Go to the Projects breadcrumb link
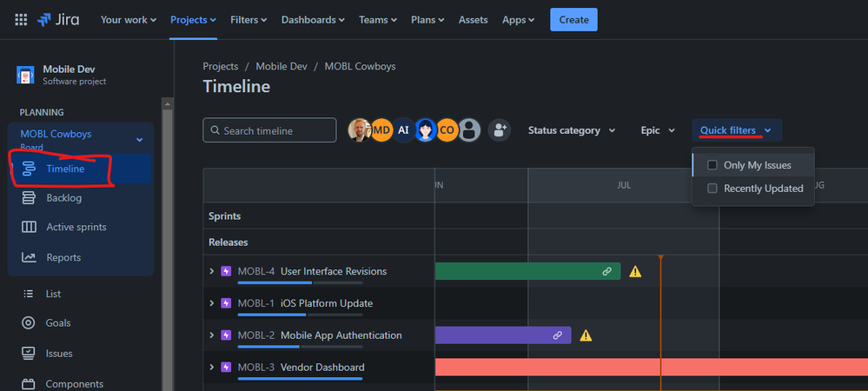The height and width of the screenshot is (391, 868). pyautogui.click(x=221, y=66)
